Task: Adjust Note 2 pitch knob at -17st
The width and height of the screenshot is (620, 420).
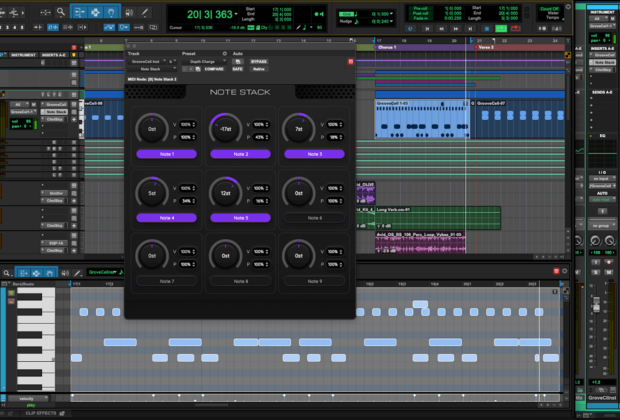Action: pos(225,129)
